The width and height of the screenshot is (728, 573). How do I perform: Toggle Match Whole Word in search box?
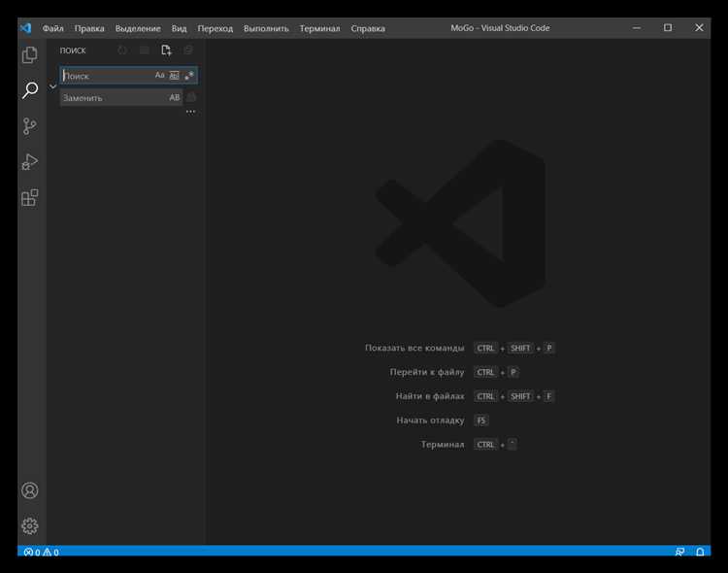click(x=175, y=76)
